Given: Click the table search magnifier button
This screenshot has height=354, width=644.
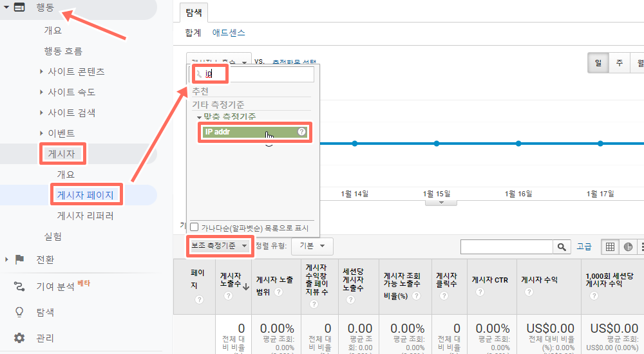Looking at the screenshot, I should click(x=562, y=247).
